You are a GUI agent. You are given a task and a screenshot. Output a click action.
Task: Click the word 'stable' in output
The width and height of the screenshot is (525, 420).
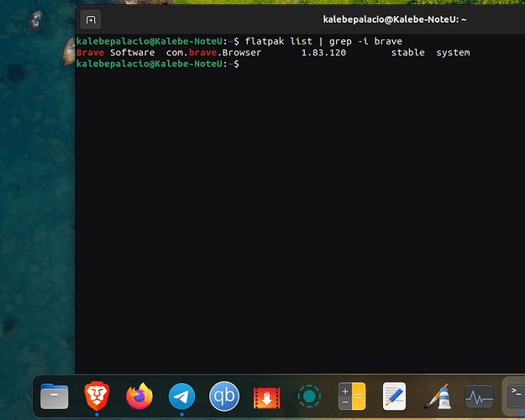(407, 53)
